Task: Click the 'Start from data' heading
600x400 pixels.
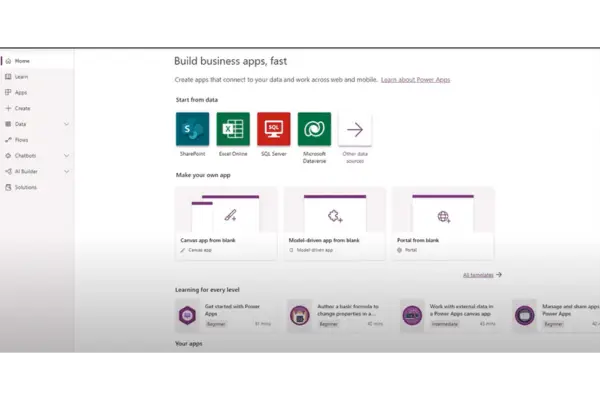Action: [197, 100]
